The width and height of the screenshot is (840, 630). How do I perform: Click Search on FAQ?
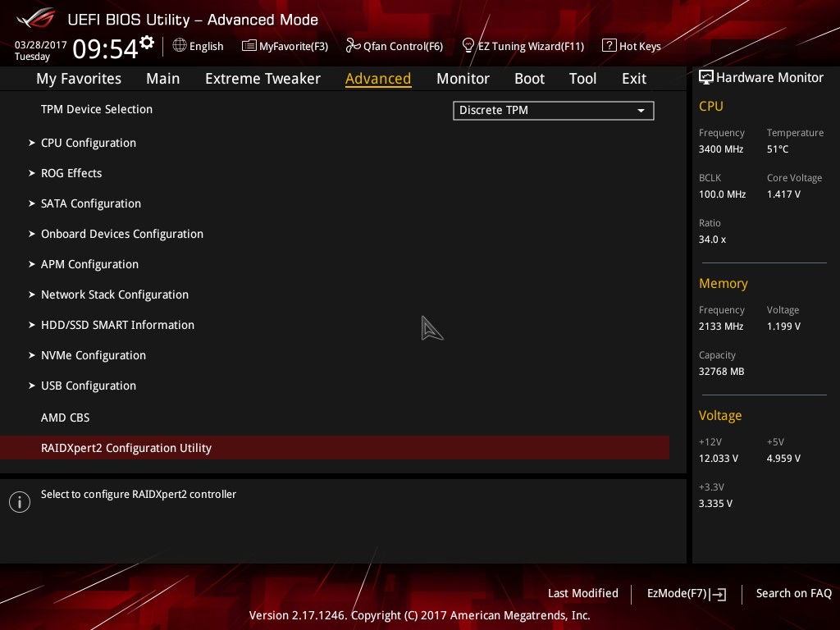point(794,593)
